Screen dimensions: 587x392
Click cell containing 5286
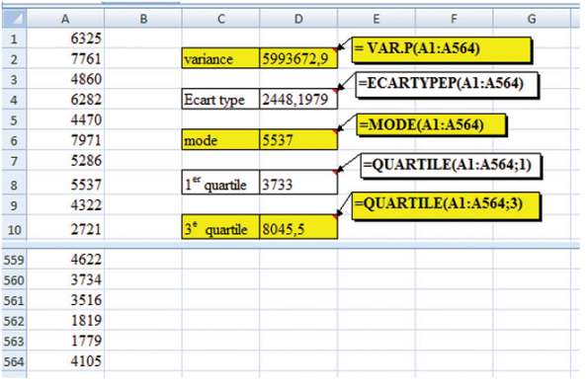[x=65, y=161]
